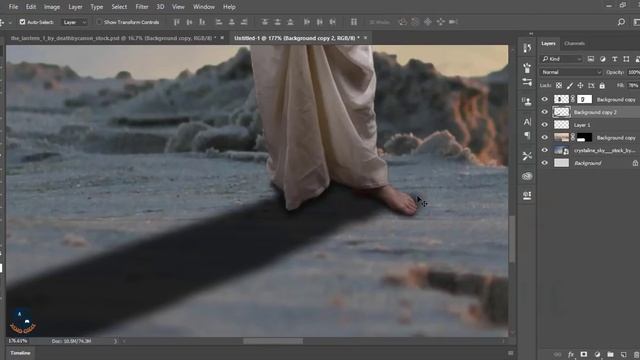Toggle lock all padlock icon
The height and width of the screenshot is (360, 640).
click(x=602, y=86)
